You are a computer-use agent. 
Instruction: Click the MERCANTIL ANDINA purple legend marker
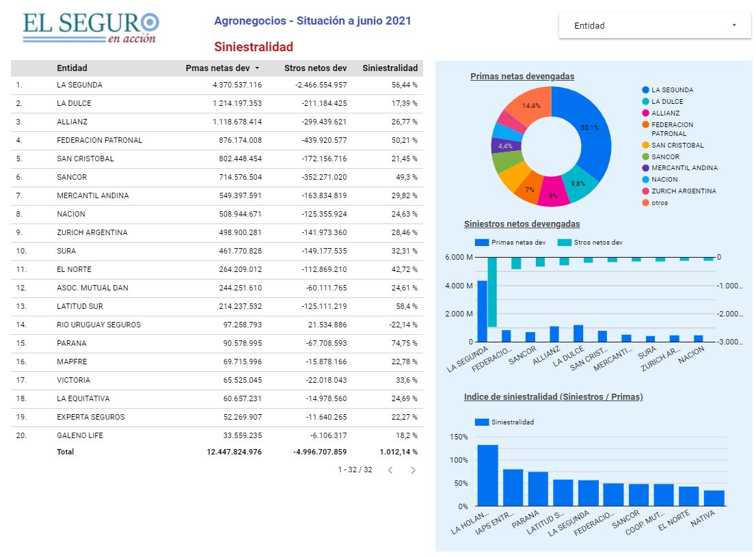click(645, 168)
